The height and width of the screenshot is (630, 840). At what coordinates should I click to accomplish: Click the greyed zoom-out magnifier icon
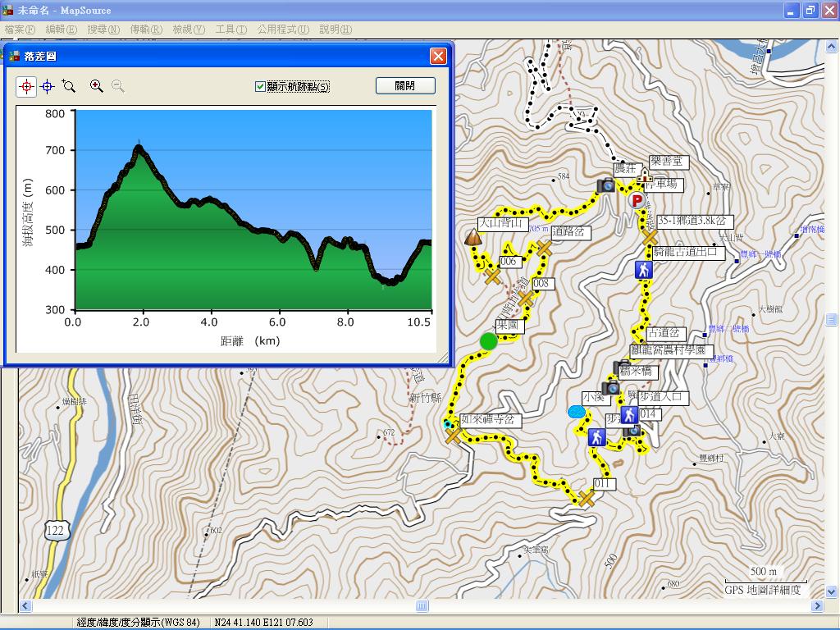click(x=118, y=85)
